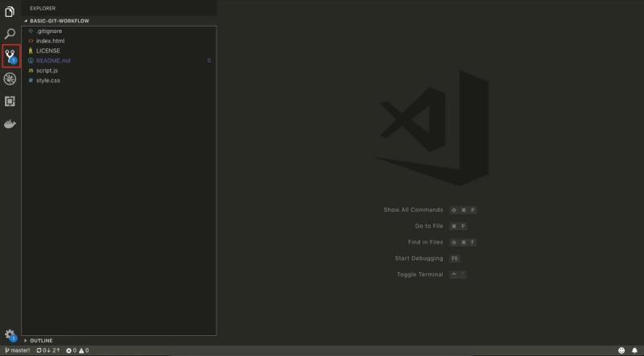Open the Source Control view icon
Viewport: 644px width, 356px height.
[10, 56]
